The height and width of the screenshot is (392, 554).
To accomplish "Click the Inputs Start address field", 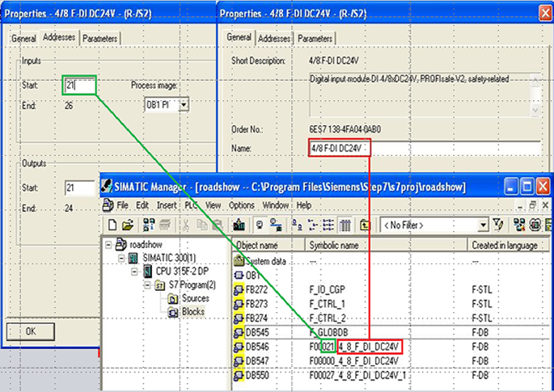I will pyautogui.click(x=79, y=85).
